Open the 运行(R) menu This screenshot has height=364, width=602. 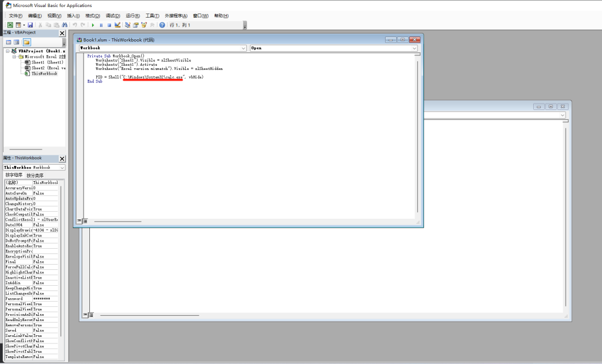pyautogui.click(x=133, y=16)
